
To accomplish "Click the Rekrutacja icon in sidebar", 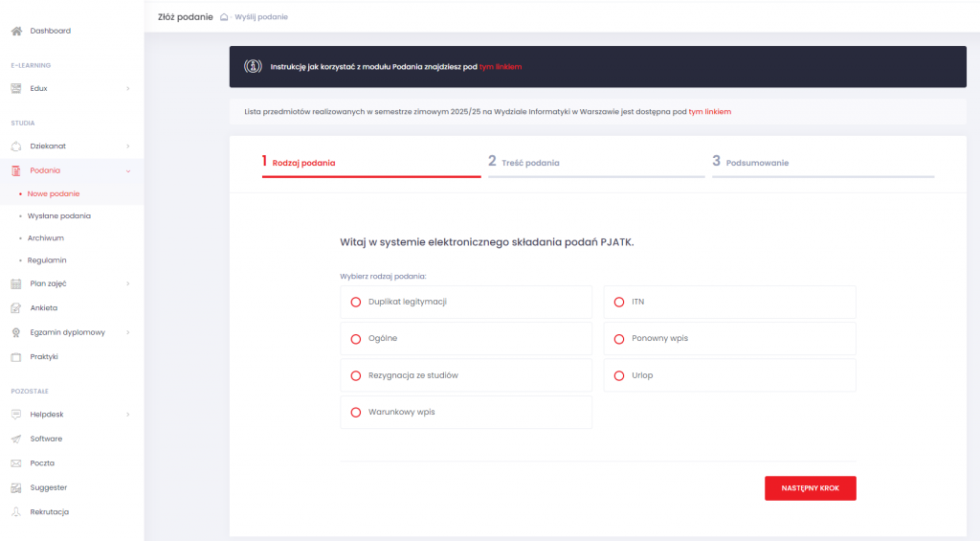I will [x=16, y=512].
